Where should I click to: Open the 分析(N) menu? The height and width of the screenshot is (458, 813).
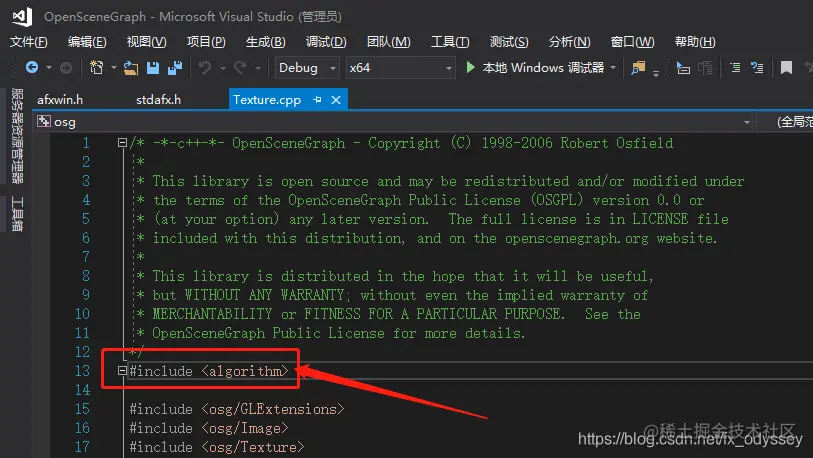click(x=569, y=42)
